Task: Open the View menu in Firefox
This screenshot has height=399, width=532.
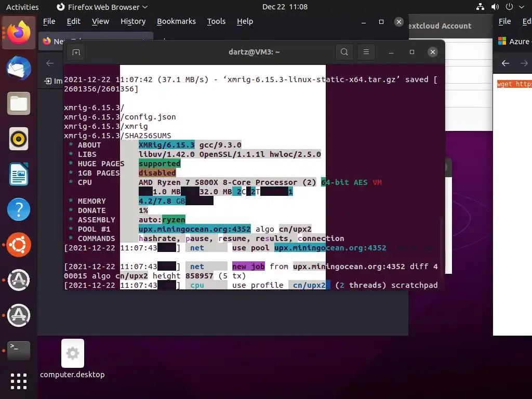Action: click(100, 21)
